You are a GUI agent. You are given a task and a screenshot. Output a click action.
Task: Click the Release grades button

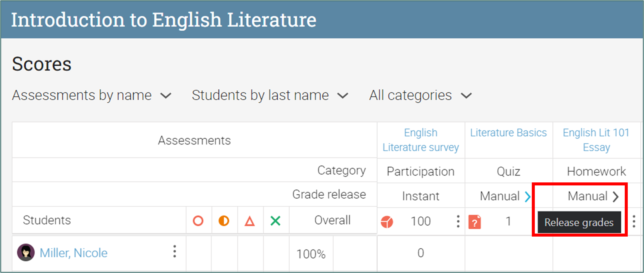579,222
